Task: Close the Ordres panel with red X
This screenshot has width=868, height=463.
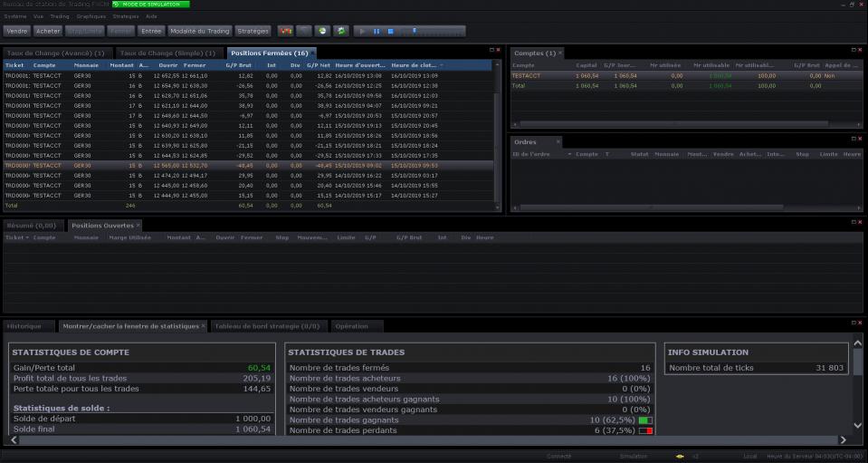Action: [x=860, y=138]
